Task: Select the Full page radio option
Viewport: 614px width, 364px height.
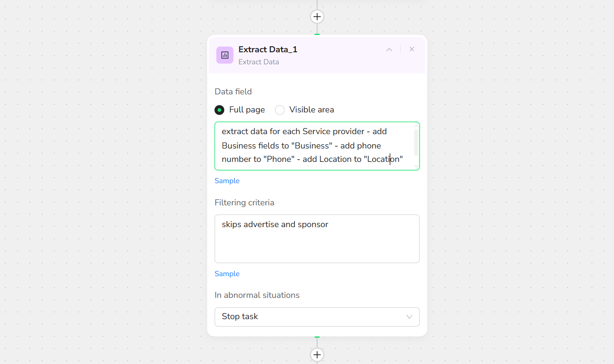Action: [219, 110]
